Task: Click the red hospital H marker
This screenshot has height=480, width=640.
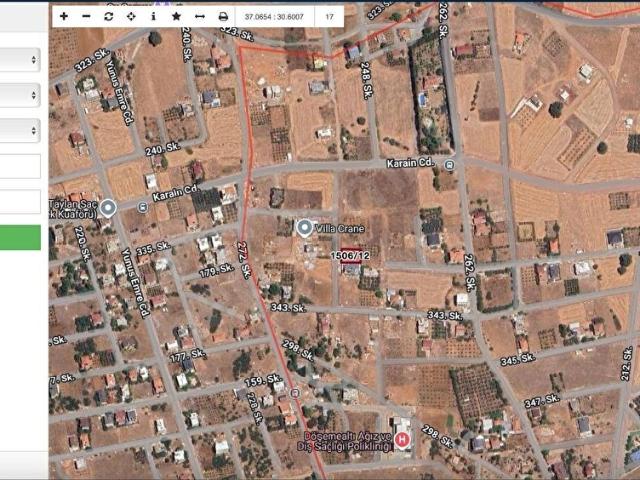Action: coord(402,440)
